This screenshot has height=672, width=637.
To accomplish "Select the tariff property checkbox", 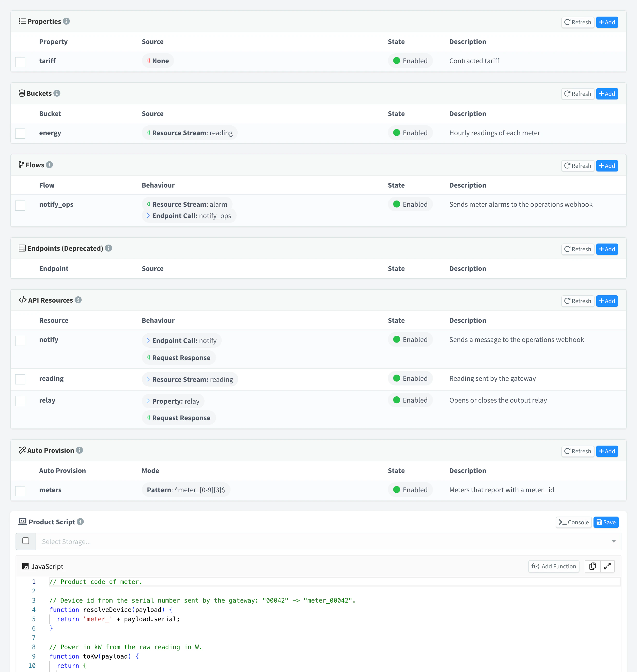I will tap(20, 62).
